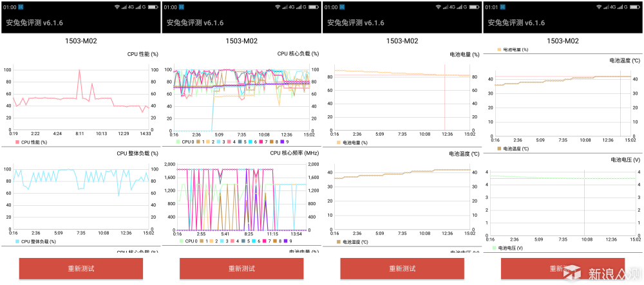
Task: Select swatch 9 in CPU 核心负载 legend
Action: click(x=282, y=142)
